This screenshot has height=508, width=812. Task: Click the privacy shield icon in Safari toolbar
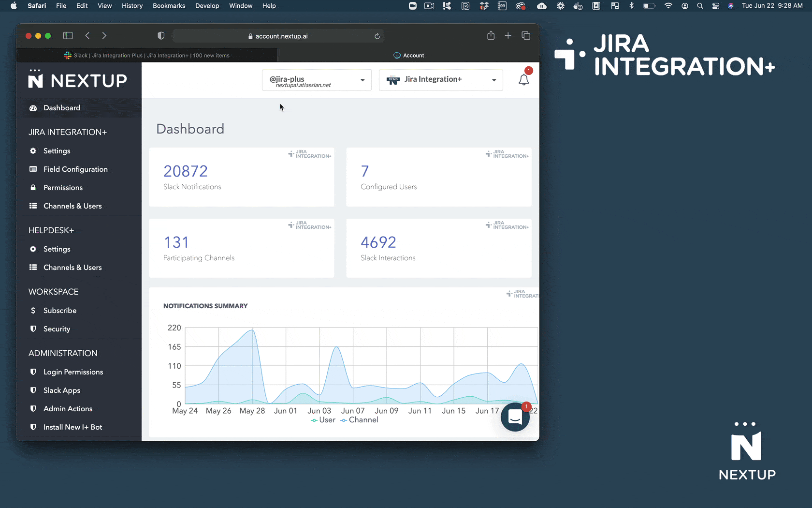[161, 36]
